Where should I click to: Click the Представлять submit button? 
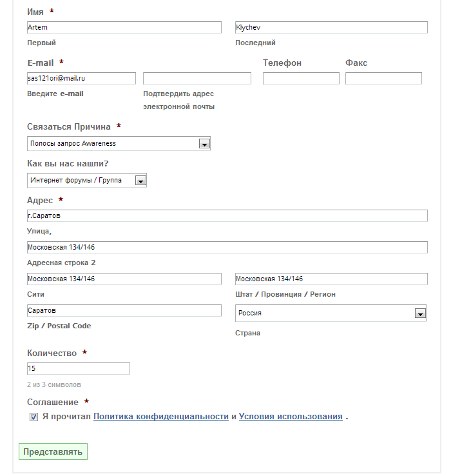coord(53,451)
